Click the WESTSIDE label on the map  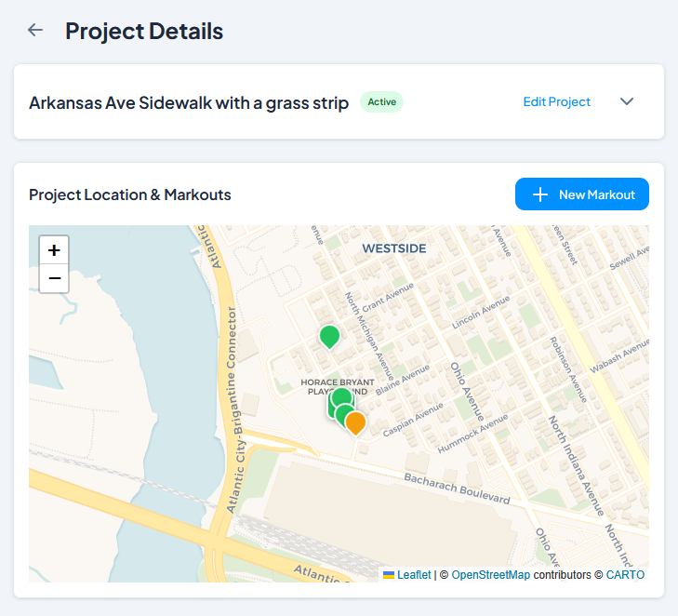click(x=393, y=248)
